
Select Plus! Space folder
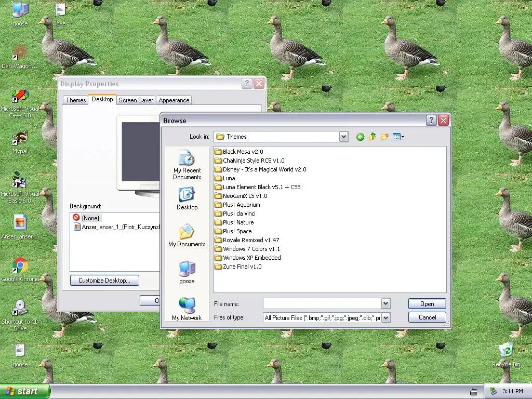point(233,231)
